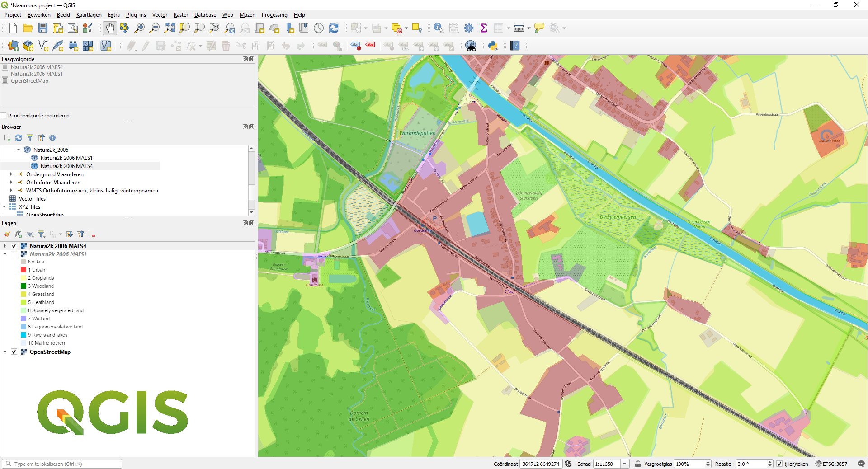Click the Zoom Out magnifier tool
The width and height of the screenshot is (868, 469).
point(155,28)
